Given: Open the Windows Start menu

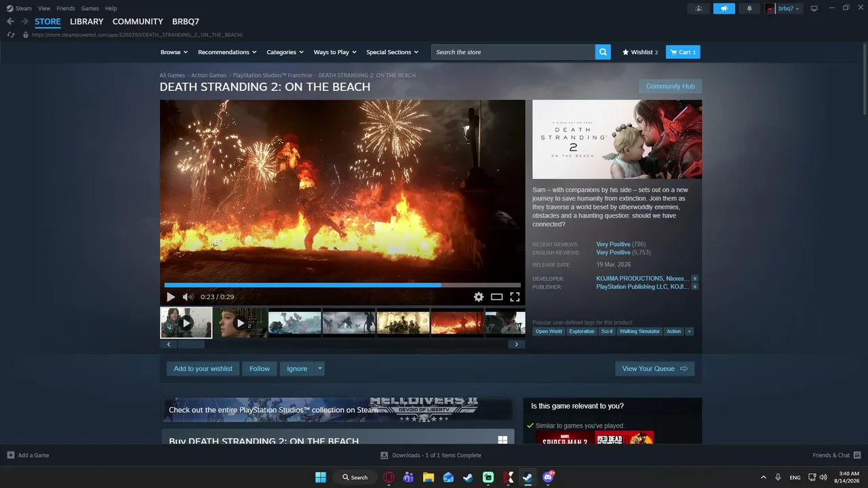Looking at the screenshot, I should (321, 477).
